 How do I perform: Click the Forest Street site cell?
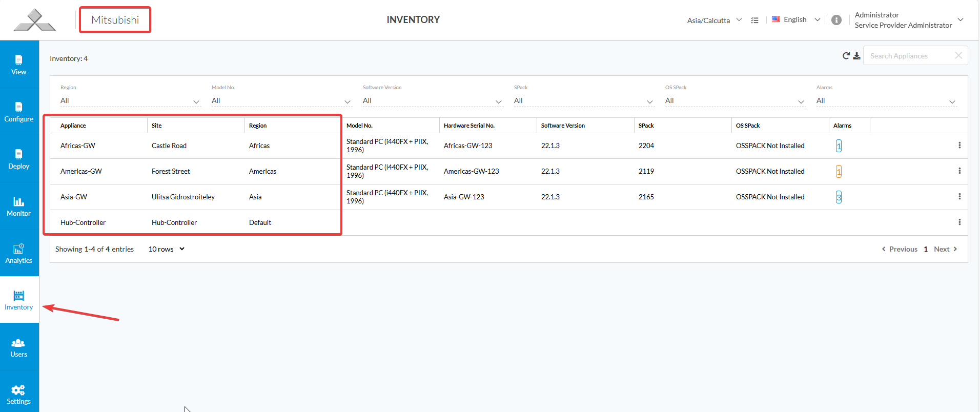click(171, 171)
